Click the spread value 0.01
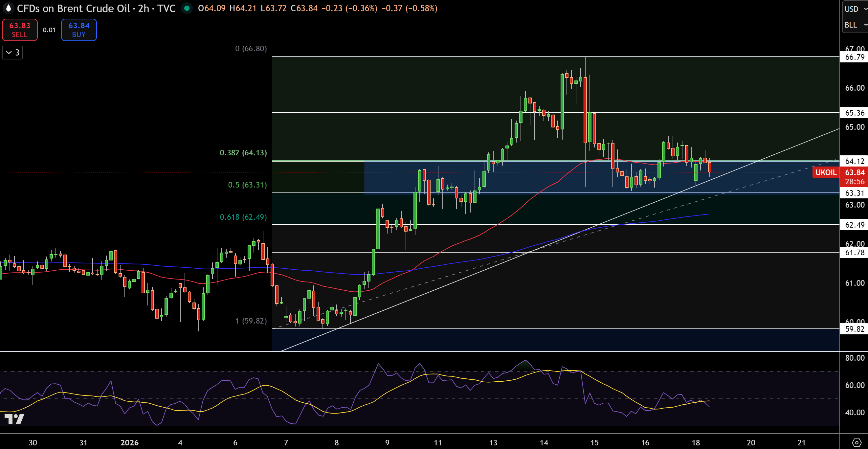This screenshot has height=449, width=868. point(49,30)
